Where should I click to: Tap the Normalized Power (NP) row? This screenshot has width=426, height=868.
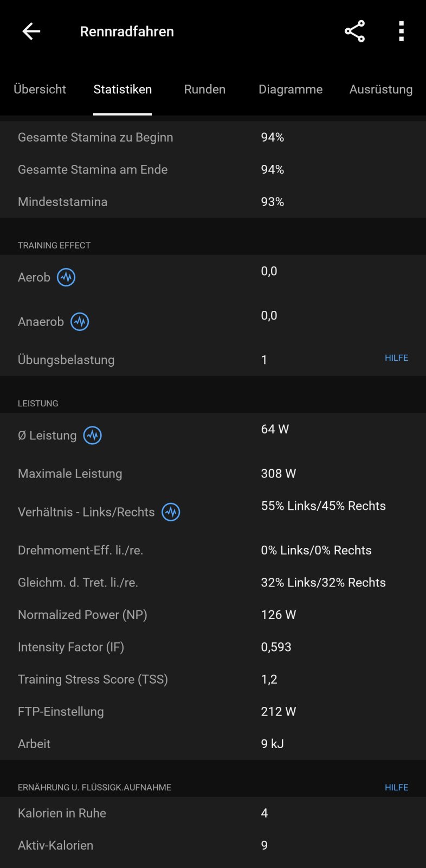(212, 615)
